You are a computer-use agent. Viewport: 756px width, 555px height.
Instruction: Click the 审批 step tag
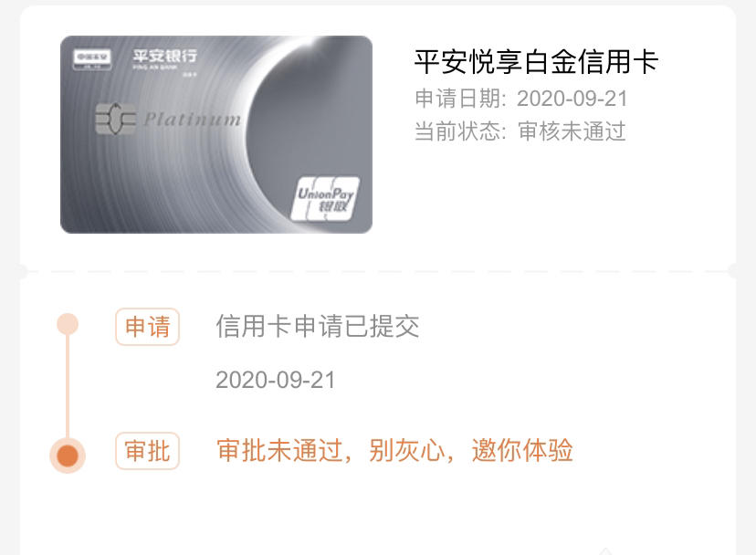[148, 451]
